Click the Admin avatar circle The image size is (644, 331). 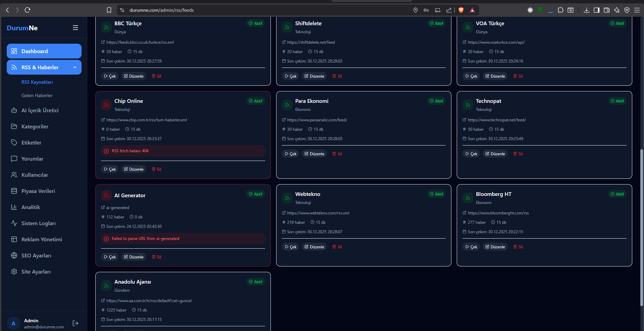pyautogui.click(x=13, y=323)
